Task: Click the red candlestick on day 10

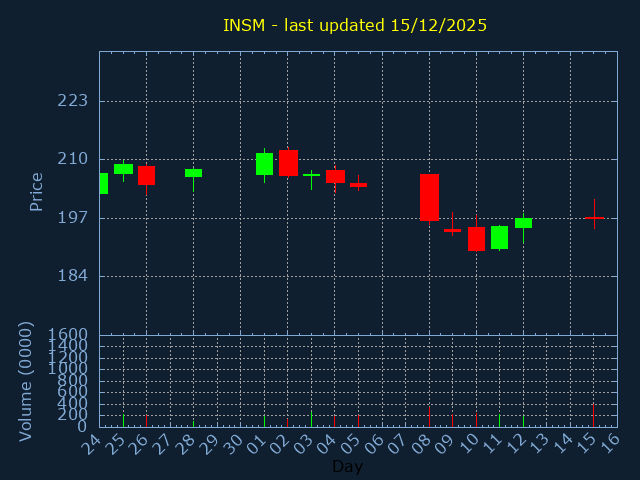Action: pyautogui.click(x=476, y=239)
